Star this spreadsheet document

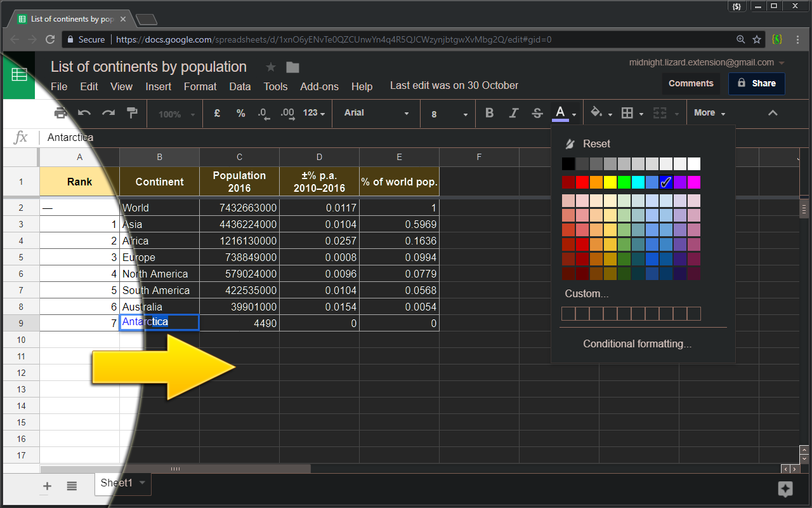click(x=271, y=67)
